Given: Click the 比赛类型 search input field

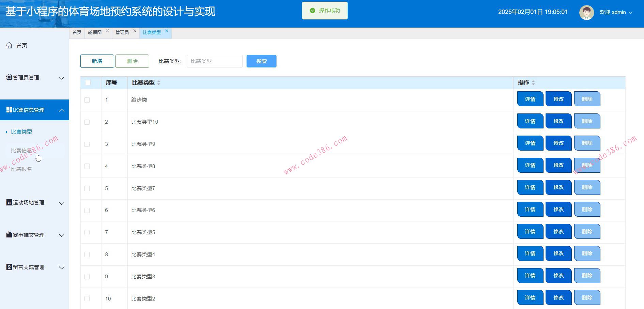Looking at the screenshot, I should pyautogui.click(x=214, y=61).
